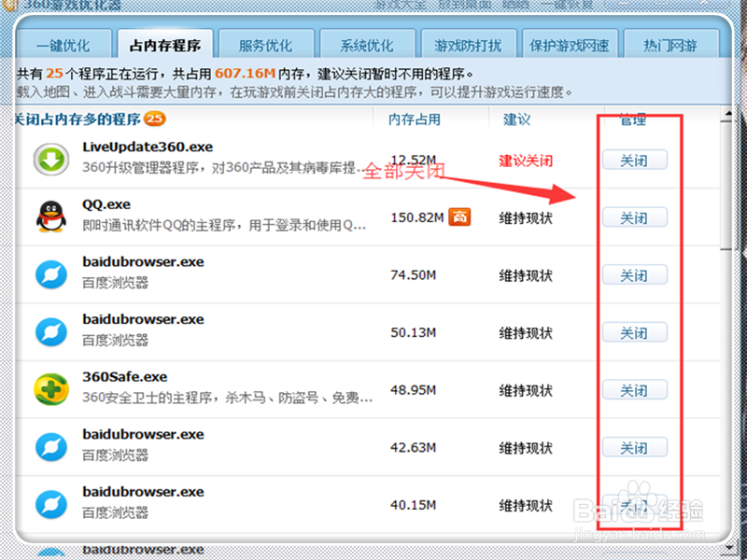Click the LiveUpdate360.exe green download arrow icon
The image size is (747, 560).
point(51,159)
